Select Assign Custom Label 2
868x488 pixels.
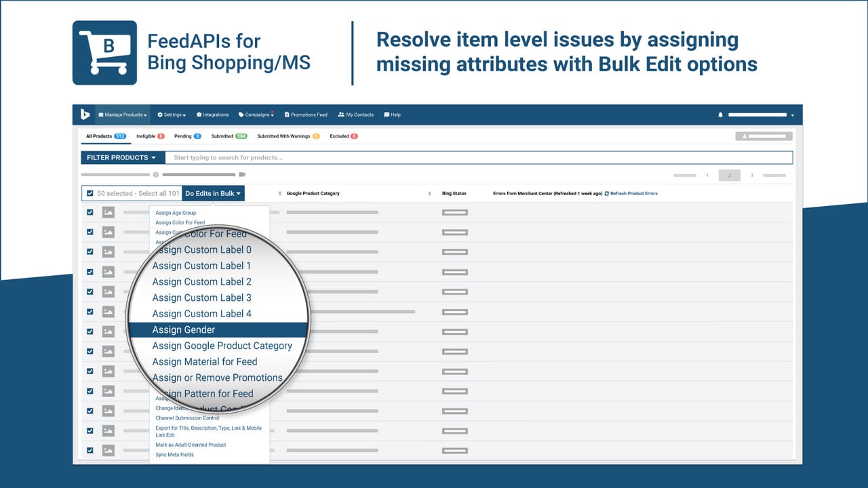(202, 282)
